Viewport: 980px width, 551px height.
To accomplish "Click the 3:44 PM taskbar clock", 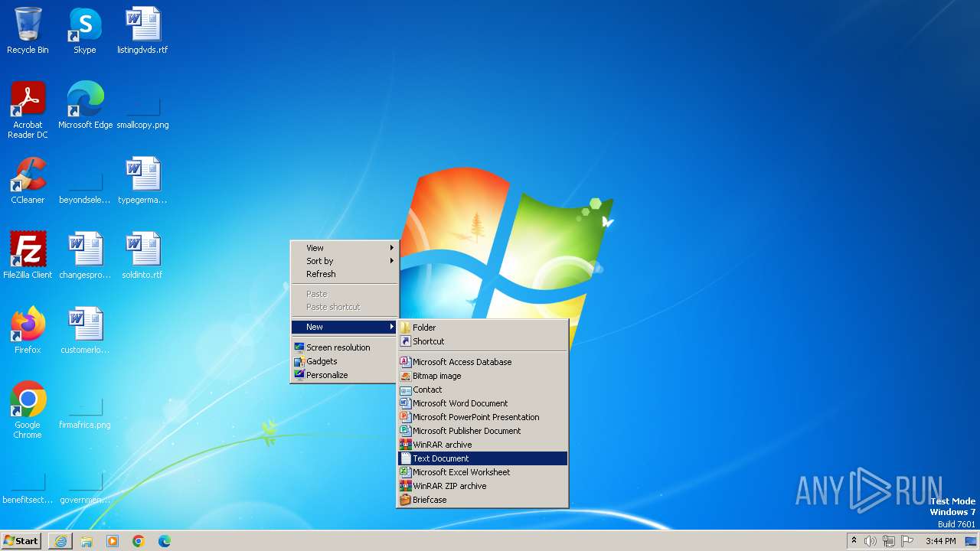I will click(x=940, y=541).
